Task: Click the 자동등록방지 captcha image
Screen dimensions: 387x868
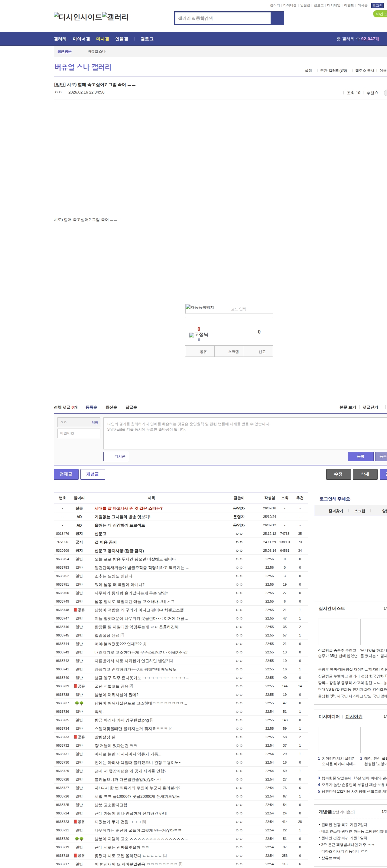Action: point(200,307)
